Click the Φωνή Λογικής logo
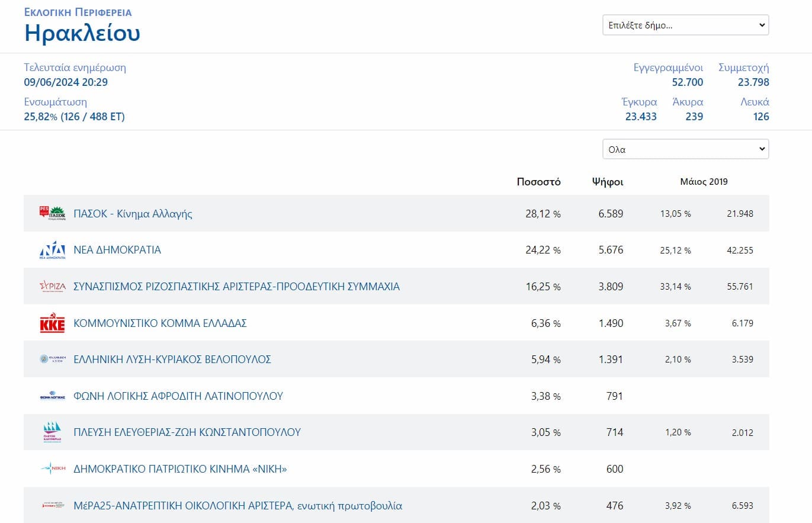The height and width of the screenshot is (523, 812). 52,396
